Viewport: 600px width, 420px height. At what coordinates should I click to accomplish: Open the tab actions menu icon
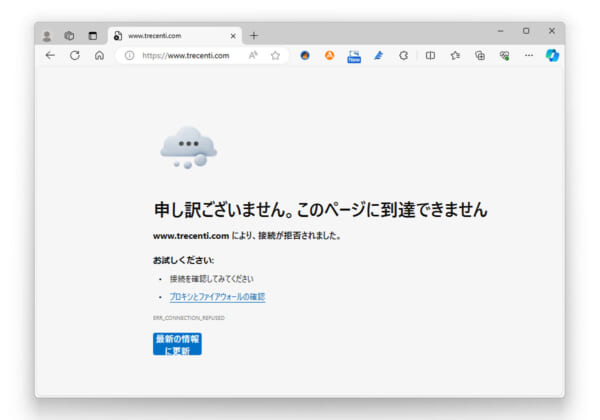93,36
